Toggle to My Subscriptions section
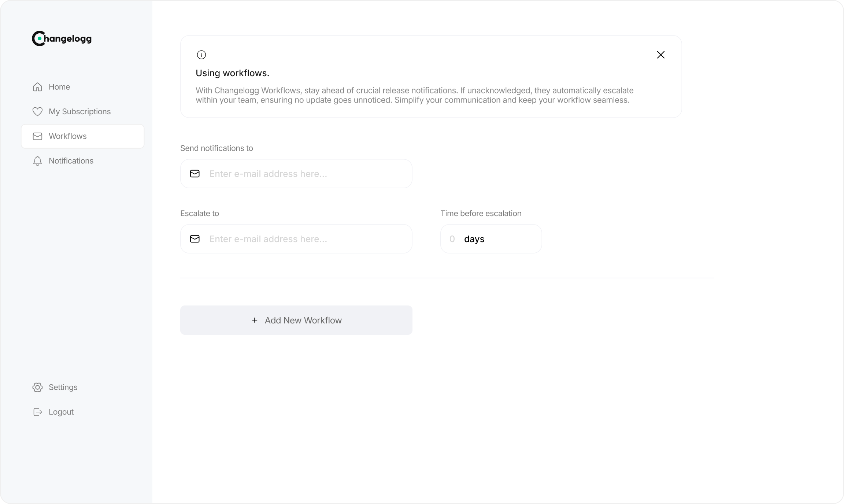This screenshot has width=844, height=504. tap(80, 112)
